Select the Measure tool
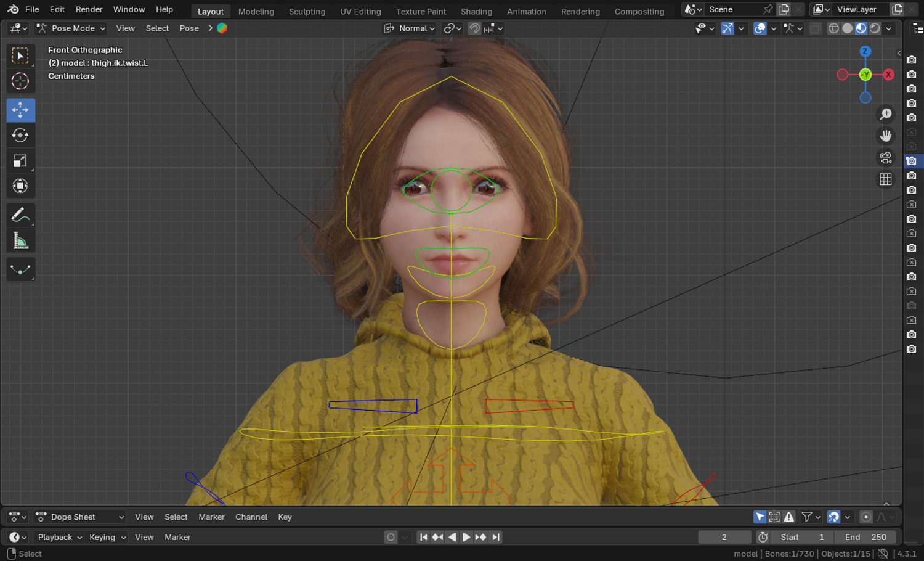The width and height of the screenshot is (924, 561). coord(20,241)
